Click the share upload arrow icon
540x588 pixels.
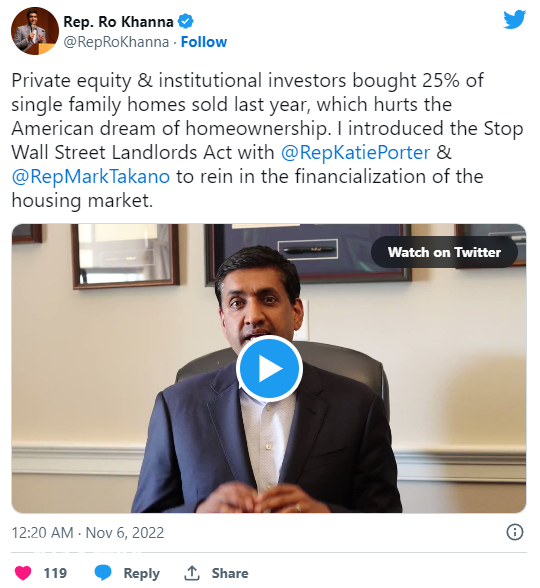[x=192, y=573]
